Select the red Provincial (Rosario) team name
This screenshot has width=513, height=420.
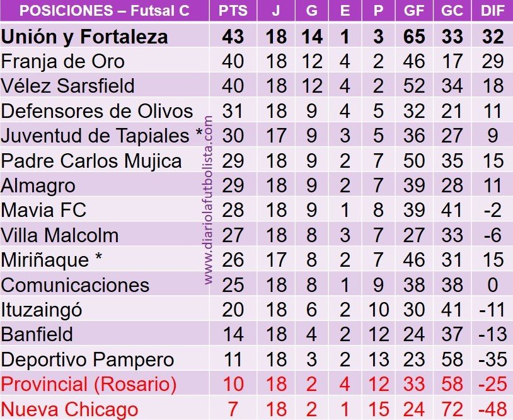coord(89,384)
